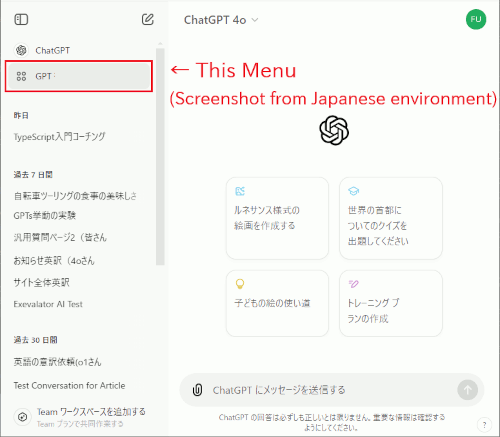Click Team ワークスペースを追加する link
500x437 pixels.
coord(91,412)
